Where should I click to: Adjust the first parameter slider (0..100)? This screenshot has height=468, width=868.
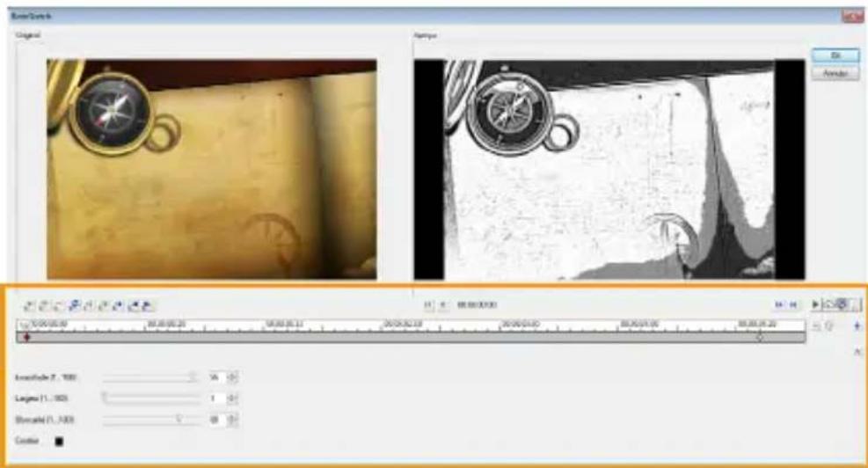pyautogui.click(x=150, y=377)
